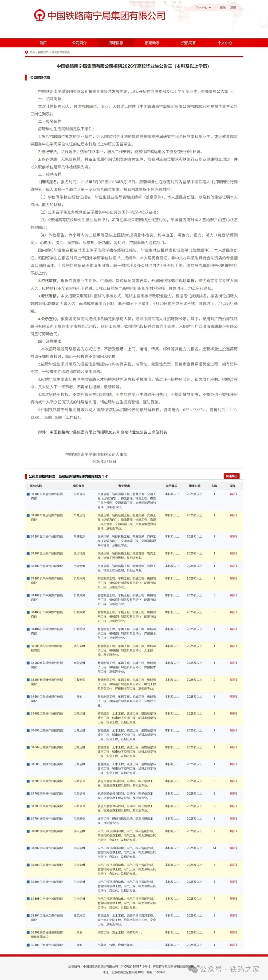
Task: Click the 公司招聘信息 section heading
Action: tap(40, 78)
